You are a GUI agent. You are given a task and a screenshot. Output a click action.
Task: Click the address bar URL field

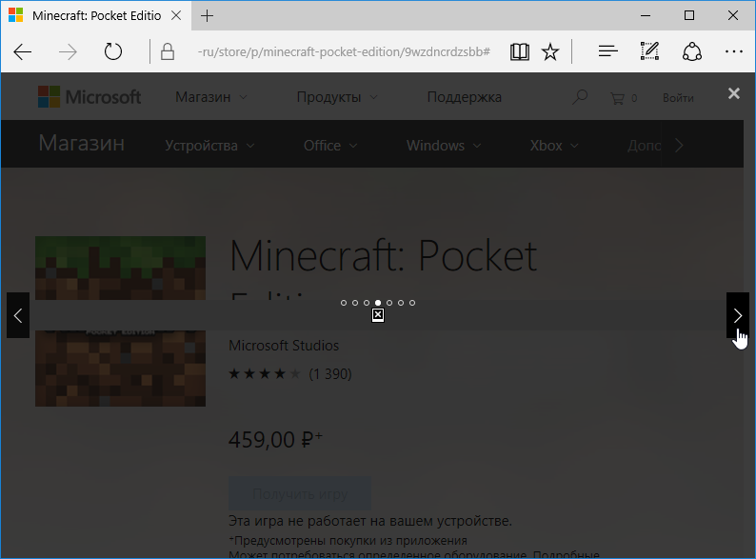coord(343,51)
